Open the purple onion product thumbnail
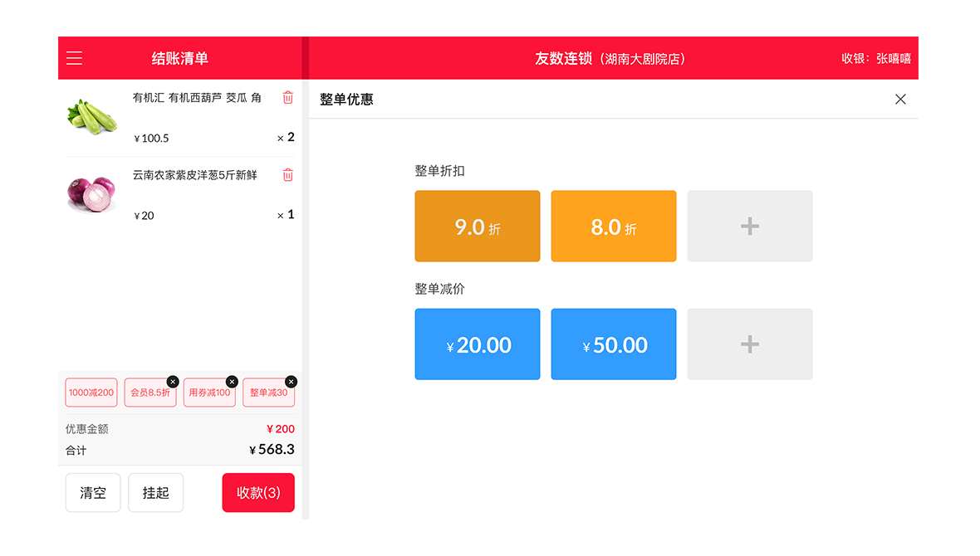 point(92,194)
